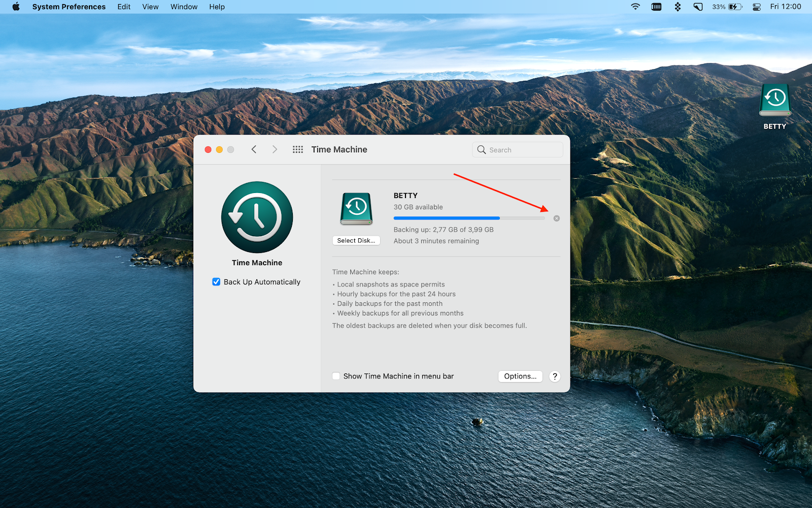Click the magnifying glass search icon

481,149
